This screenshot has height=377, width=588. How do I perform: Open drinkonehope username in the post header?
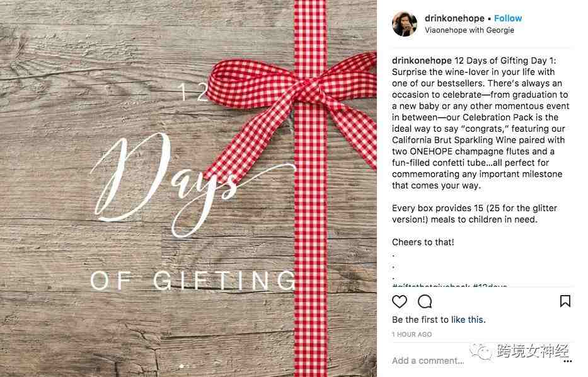click(x=454, y=18)
